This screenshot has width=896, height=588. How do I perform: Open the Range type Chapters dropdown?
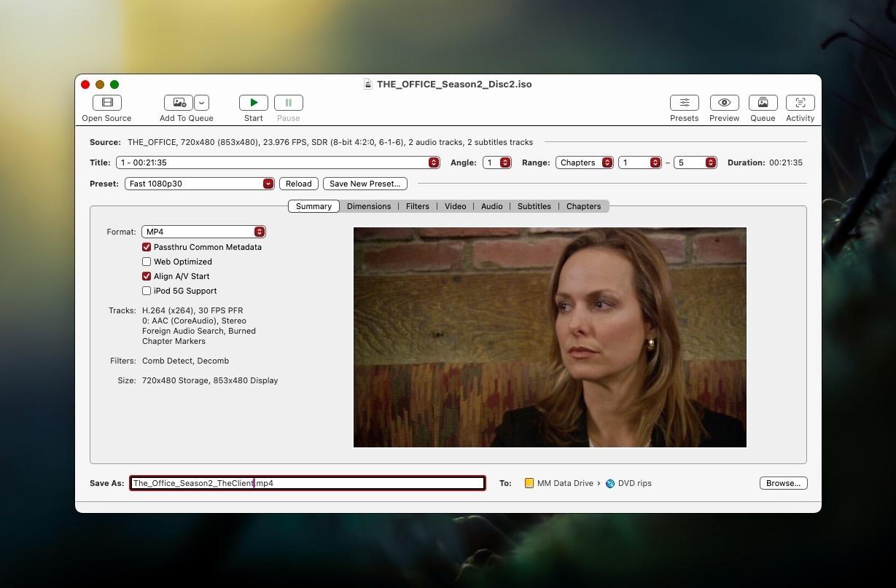pos(584,162)
